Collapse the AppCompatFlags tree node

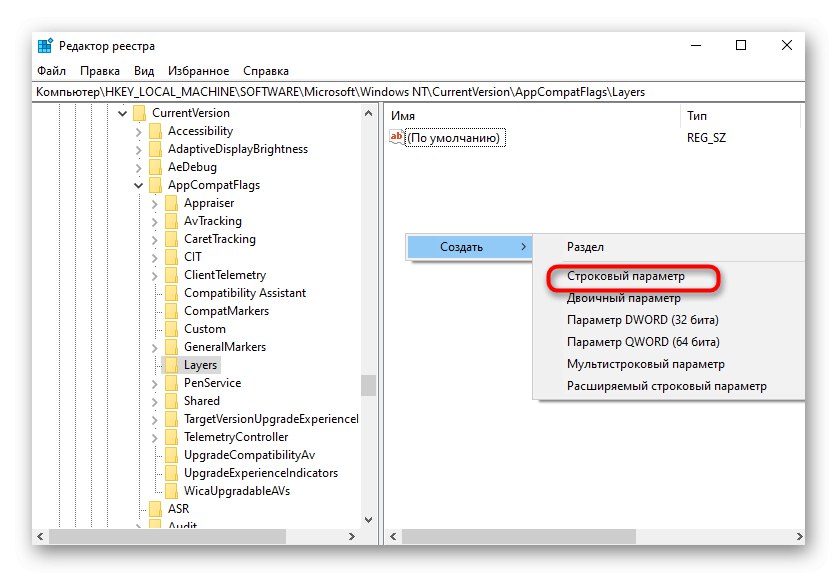138,185
